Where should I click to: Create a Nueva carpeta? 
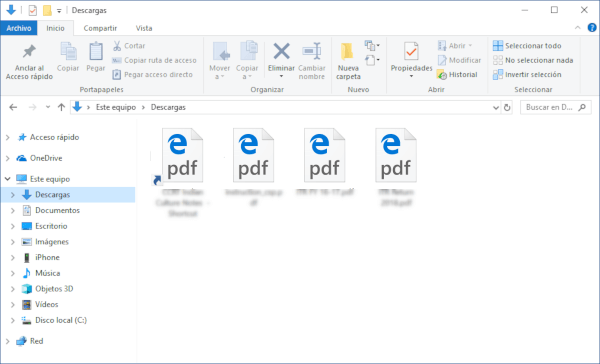pyautogui.click(x=348, y=61)
